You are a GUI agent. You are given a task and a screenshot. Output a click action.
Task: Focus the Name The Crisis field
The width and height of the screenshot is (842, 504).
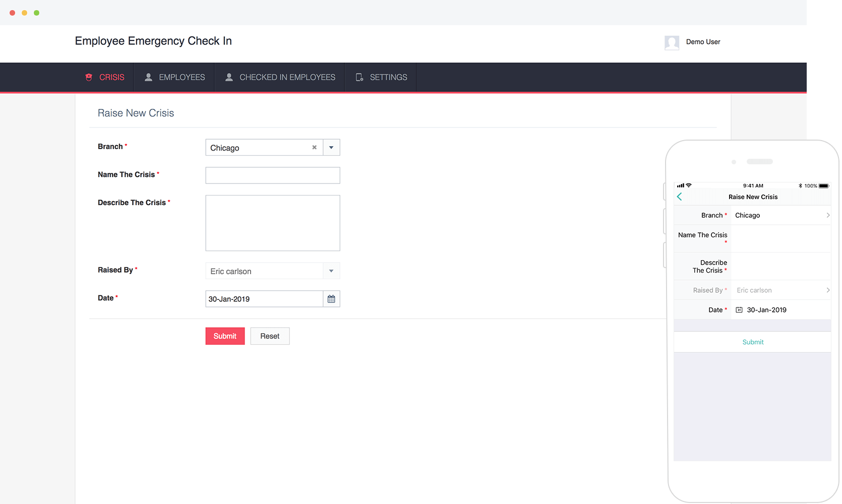273,175
